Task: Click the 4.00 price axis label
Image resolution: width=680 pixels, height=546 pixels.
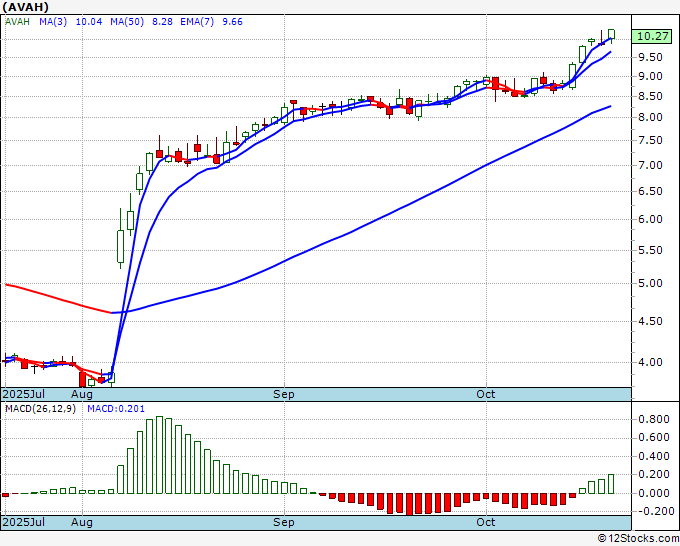Action: (650, 362)
